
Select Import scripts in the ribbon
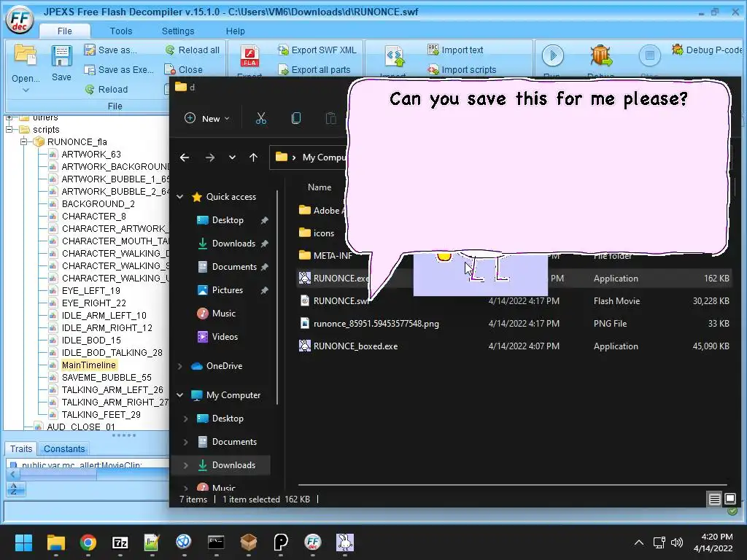tap(462, 69)
